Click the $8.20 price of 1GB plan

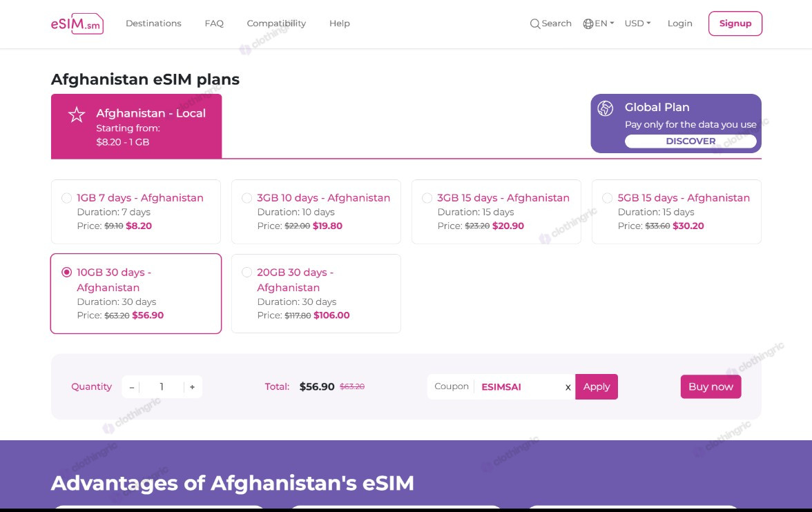(x=139, y=226)
